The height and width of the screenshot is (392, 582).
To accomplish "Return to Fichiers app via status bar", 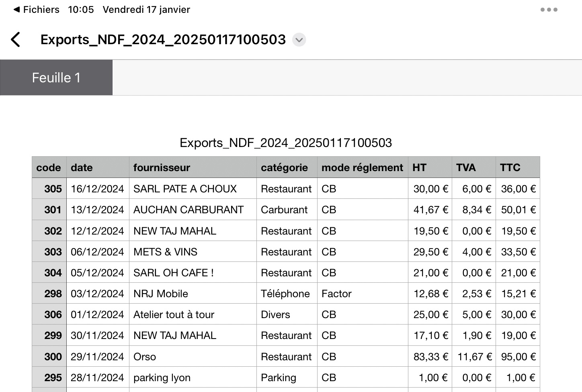I will pyautogui.click(x=36, y=10).
